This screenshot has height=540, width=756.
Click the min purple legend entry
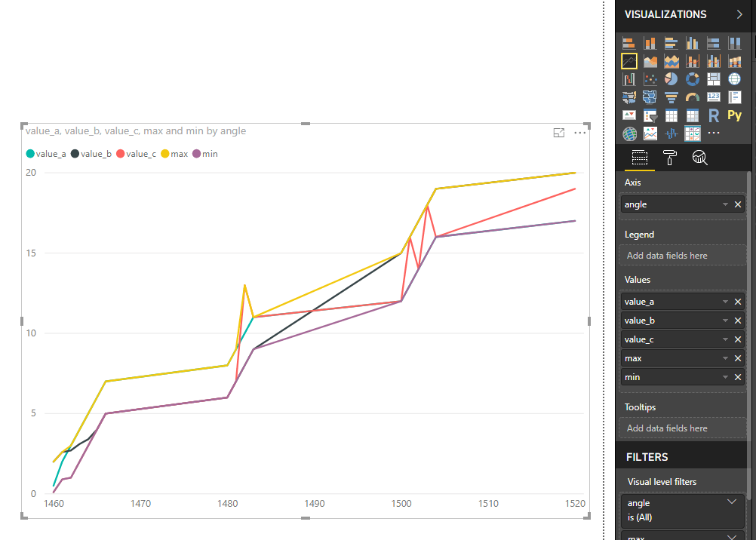tap(205, 154)
